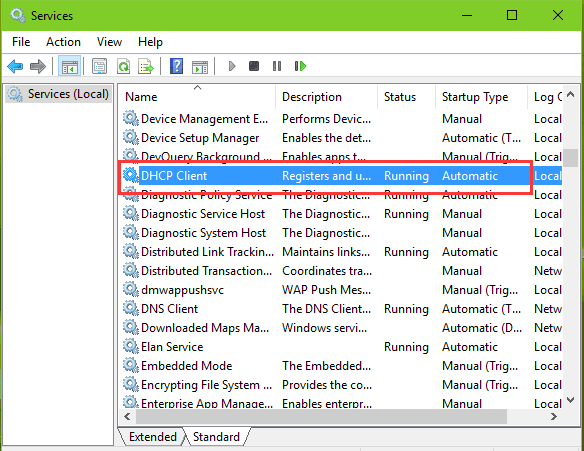This screenshot has height=451, width=584.
Task: Open the File menu
Action: [21, 42]
